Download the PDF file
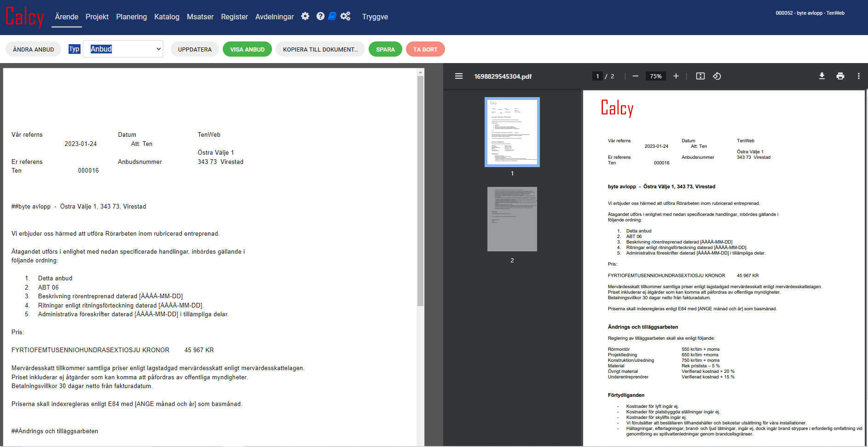This screenshot has height=447, width=868. (822, 76)
